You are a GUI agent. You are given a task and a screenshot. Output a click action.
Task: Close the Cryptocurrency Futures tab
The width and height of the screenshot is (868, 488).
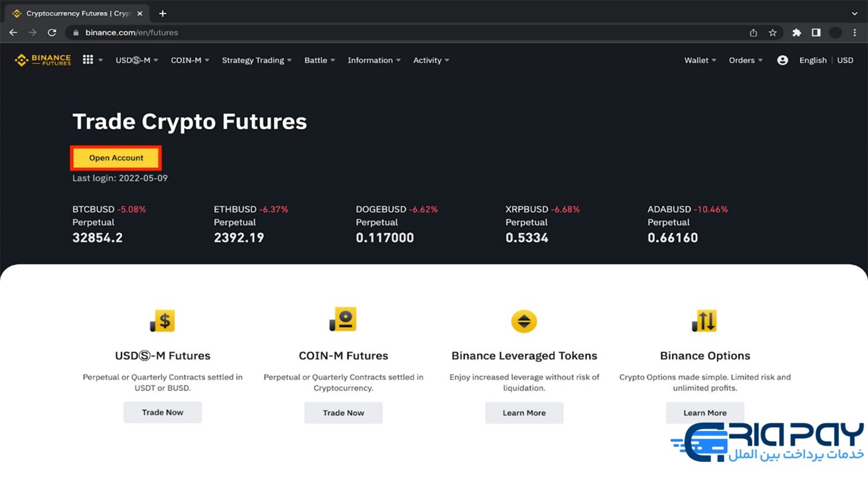pos(140,13)
